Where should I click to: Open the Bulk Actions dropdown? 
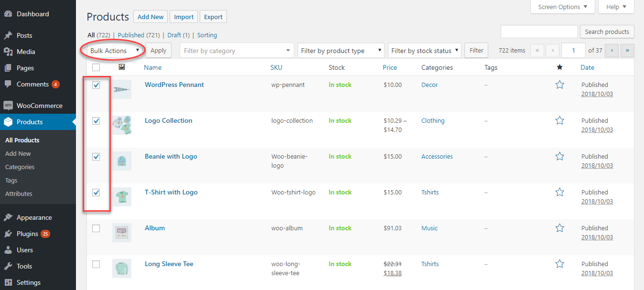coord(115,50)
